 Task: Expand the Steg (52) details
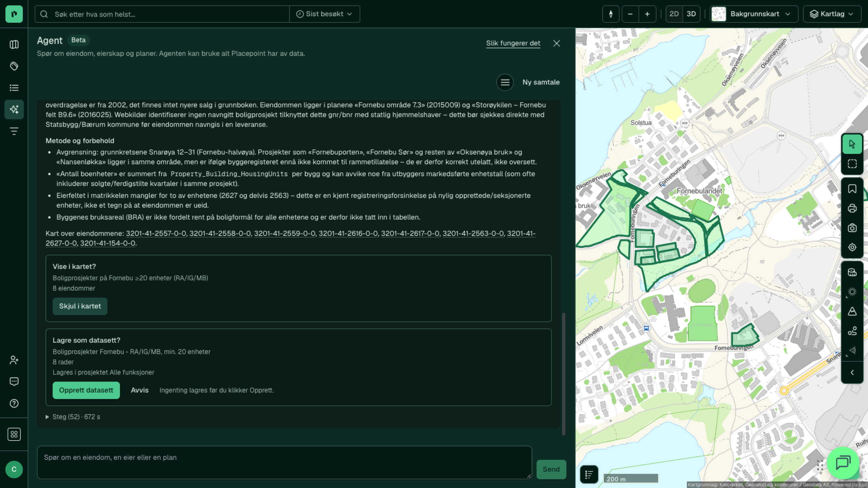point(73,417)
